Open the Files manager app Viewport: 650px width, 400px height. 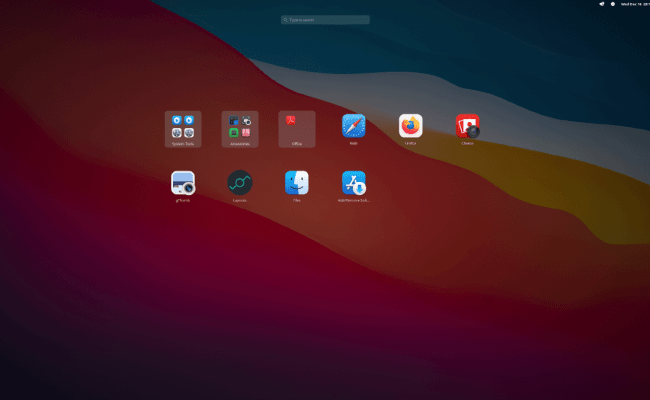pos(297,183)
